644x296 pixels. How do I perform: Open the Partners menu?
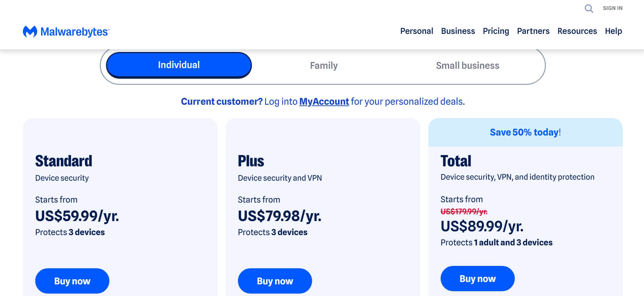[x=533, y=31]
